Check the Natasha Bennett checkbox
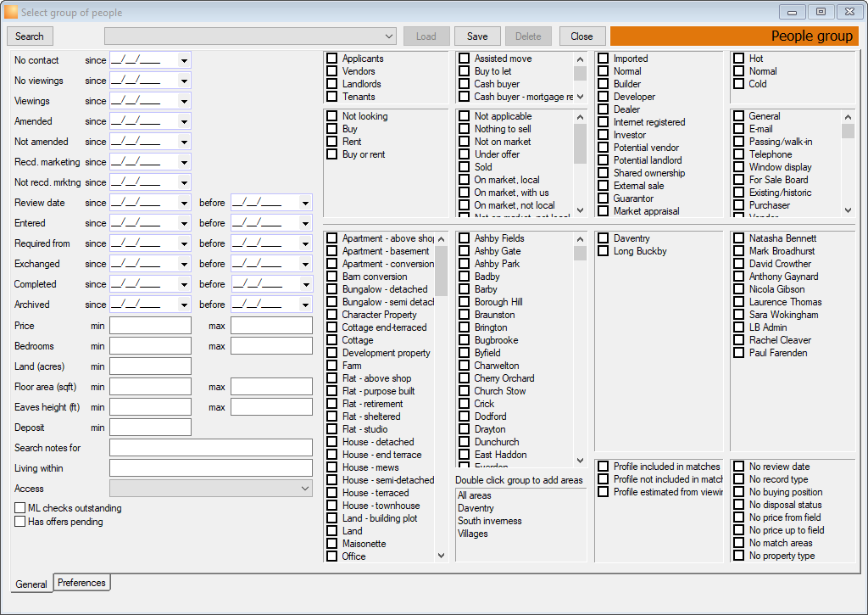Viewport: 868px width, 615px height. tap(739, 238)
